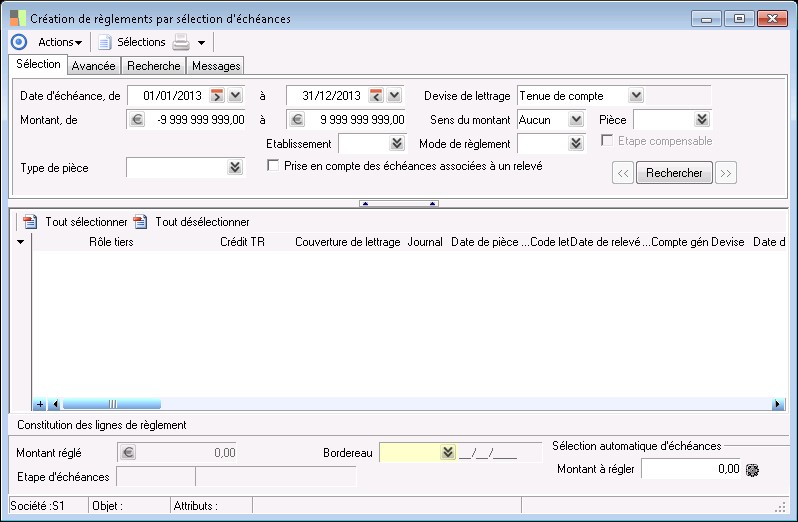
Task: Click Tout désélectionner icon
Action: 140,222
